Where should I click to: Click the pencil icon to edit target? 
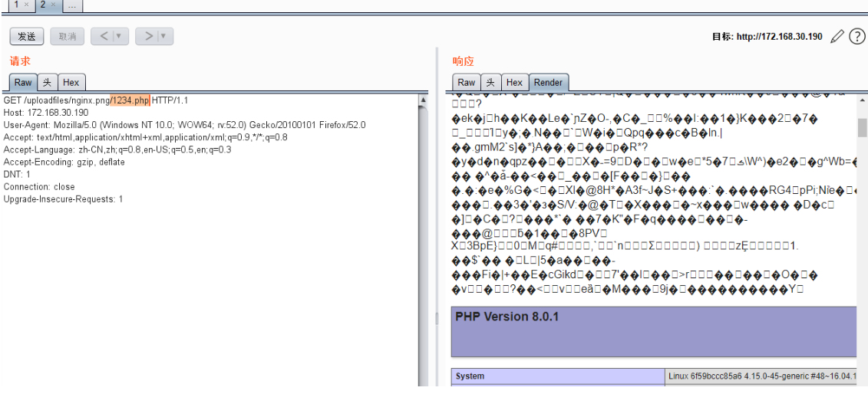pos(837,37)
